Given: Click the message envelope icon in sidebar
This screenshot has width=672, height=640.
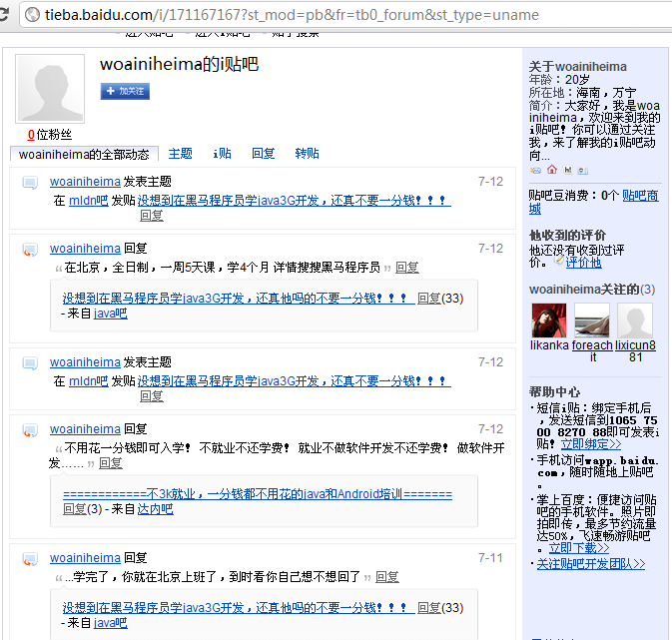Looking at the screenshot, I should pos(535,170).
